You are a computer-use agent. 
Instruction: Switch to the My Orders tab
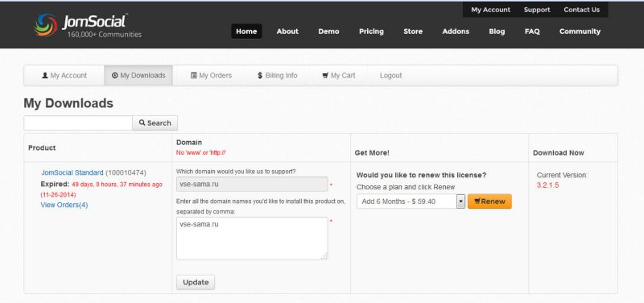[x=211, y=76]
